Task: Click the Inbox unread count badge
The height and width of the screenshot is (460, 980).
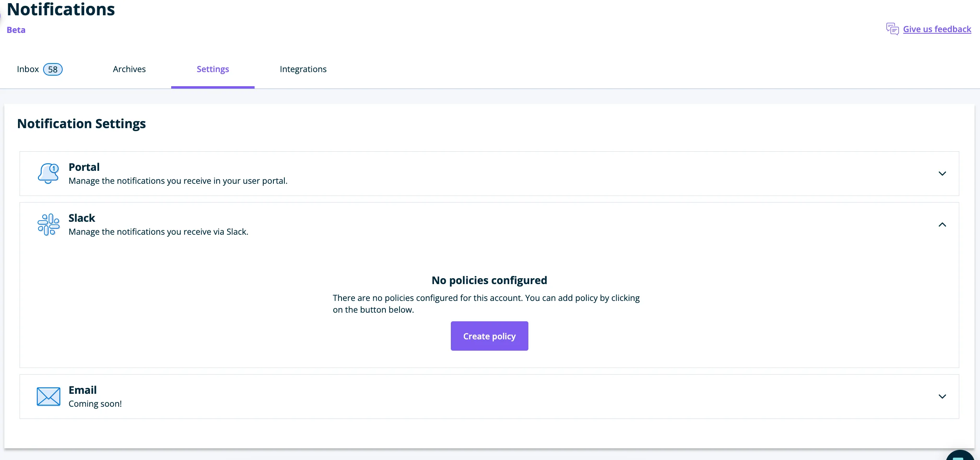Action: [53, 69]
